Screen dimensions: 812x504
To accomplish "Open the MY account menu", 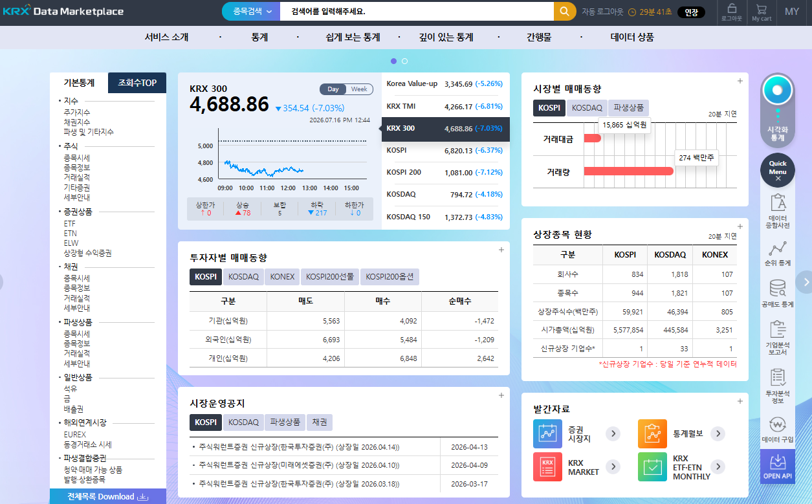I will pyautogui.click(x=792, y=12).
